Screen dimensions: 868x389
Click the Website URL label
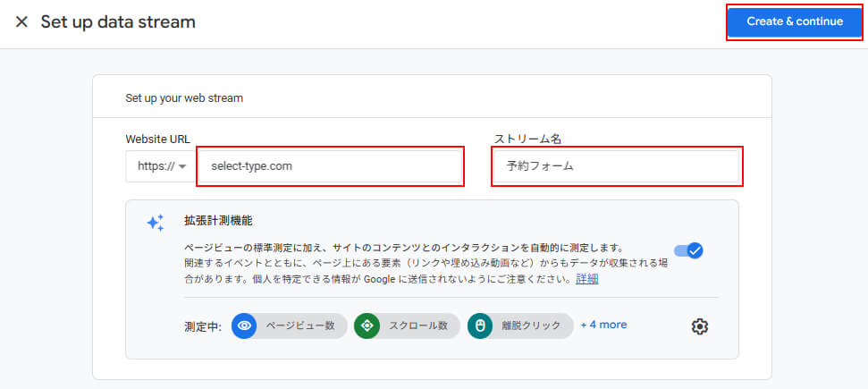click(157, 139)
